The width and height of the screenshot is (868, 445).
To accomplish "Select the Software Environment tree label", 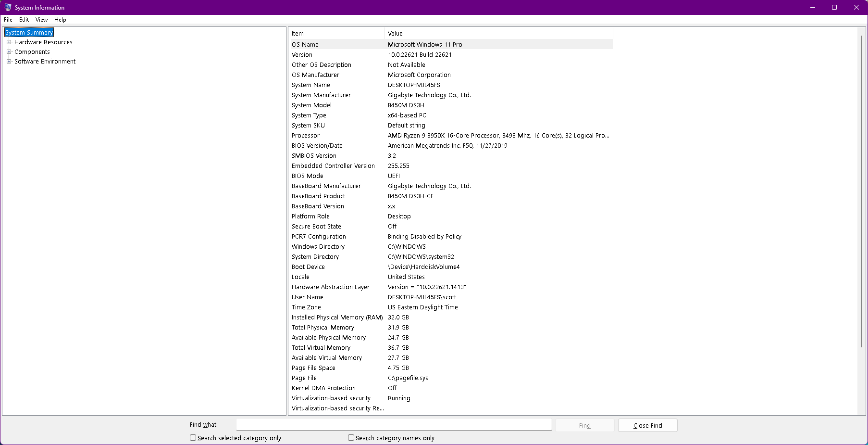I will (45, 61).
